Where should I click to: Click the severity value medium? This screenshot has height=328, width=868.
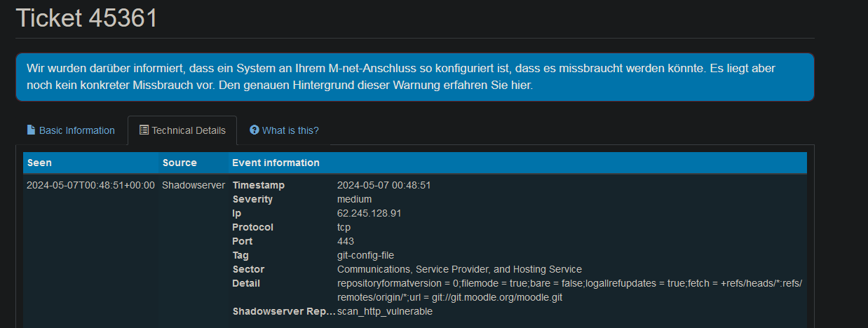point(354,199)
